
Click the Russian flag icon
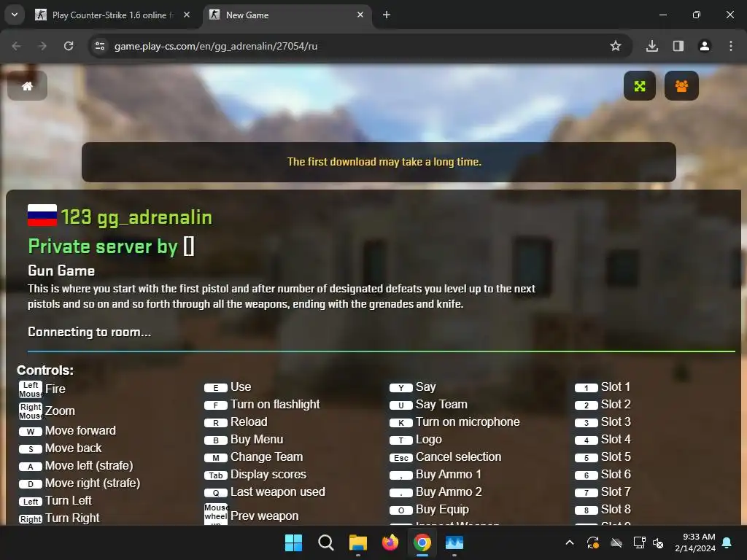[x=42, y=215]
